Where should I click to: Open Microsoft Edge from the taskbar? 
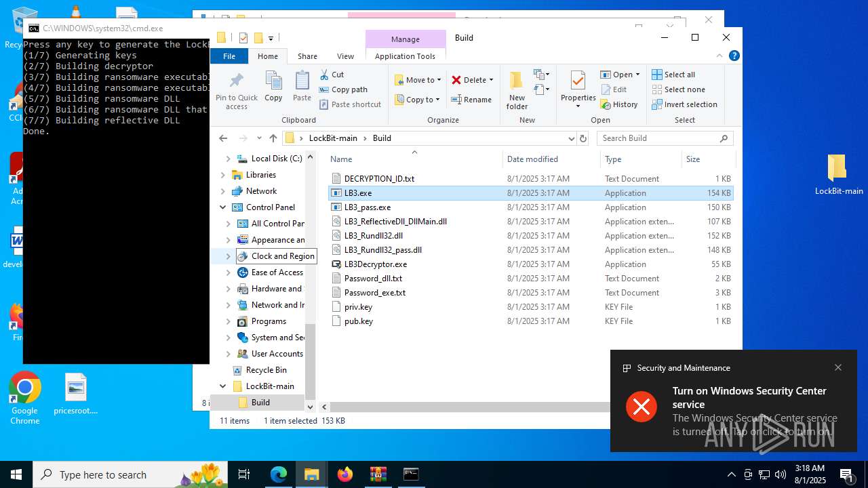coord(279,474)
